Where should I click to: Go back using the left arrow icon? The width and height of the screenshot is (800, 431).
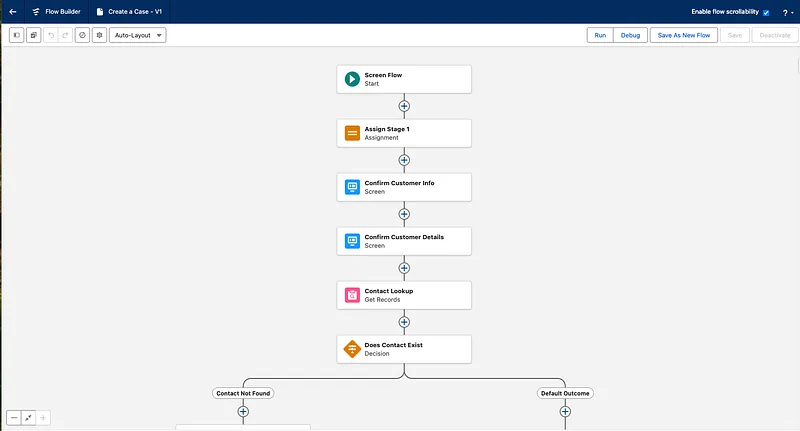click(x=13, y=12)
